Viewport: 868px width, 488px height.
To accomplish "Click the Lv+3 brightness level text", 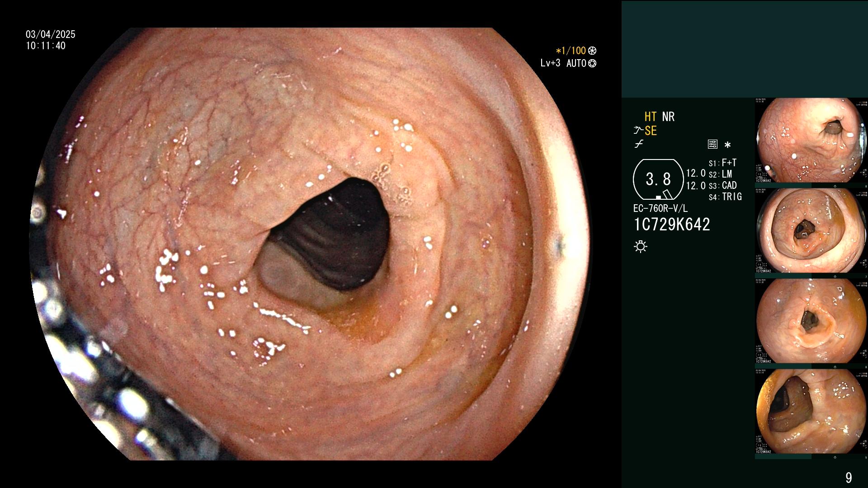I will click(550, 63).
